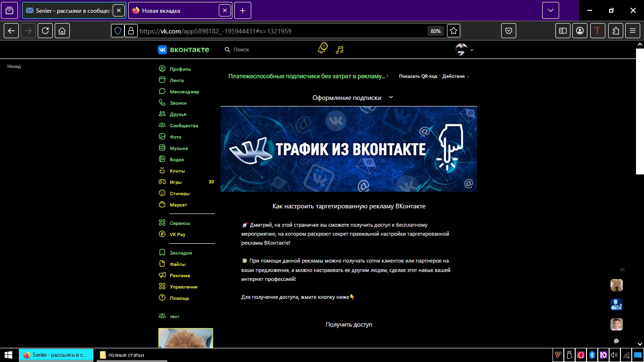644x362 pixels.
Task: Go back in browser history
Action: tap(11, 31)
